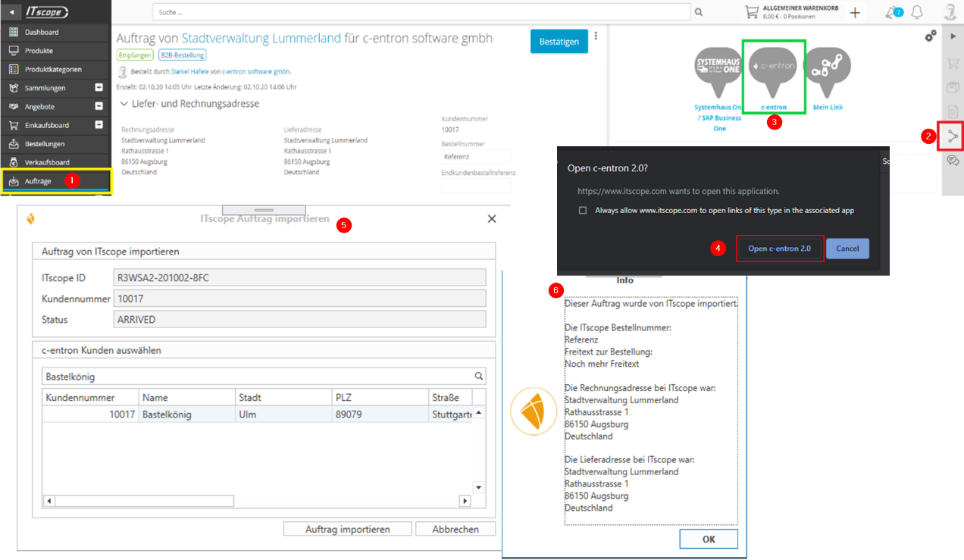Click the Suche search input field
Image resolution: width=964 pixels, height=560 pixels.
point(421,12)
